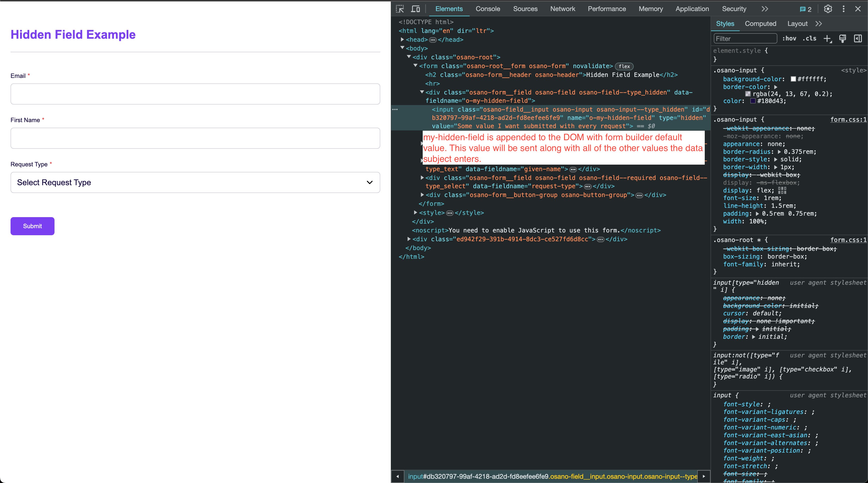Expand the border-color shorthand triangle
Viewport: 868px width, 483px height.
[x=776, y=87]
